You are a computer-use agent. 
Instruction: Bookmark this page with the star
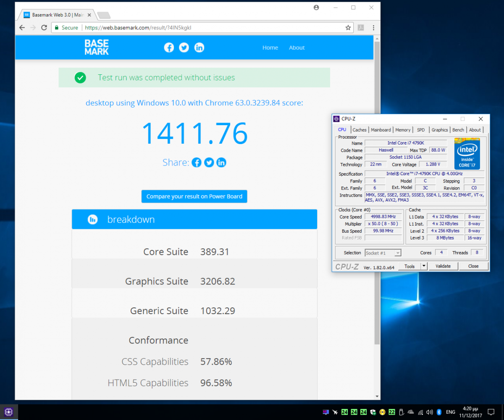pos(348,28)
